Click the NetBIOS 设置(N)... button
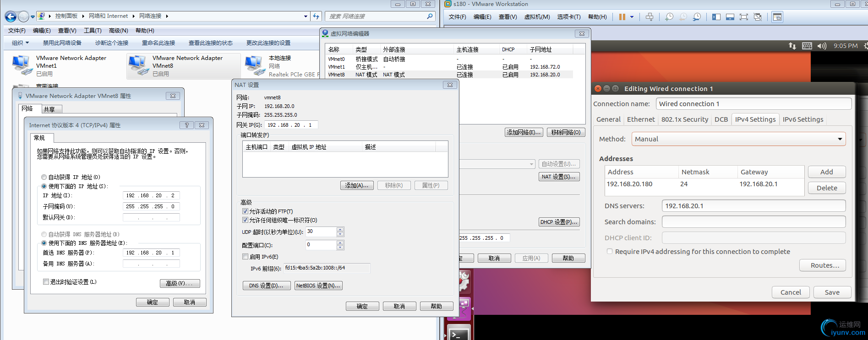 [x=318, y=286]
